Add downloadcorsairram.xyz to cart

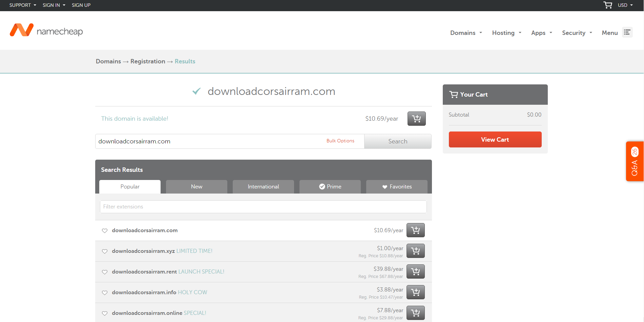(x=415, y=251)
